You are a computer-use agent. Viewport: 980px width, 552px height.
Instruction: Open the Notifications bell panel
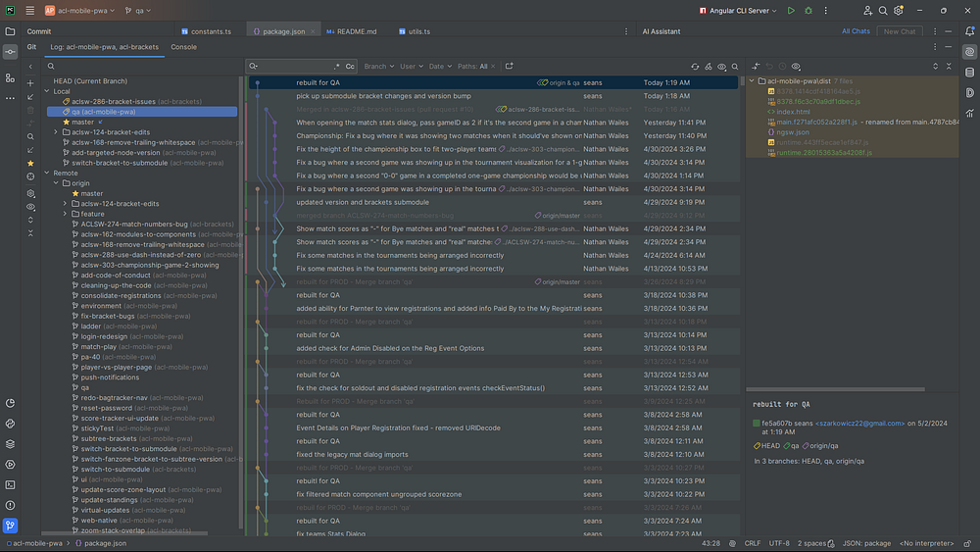969,31
